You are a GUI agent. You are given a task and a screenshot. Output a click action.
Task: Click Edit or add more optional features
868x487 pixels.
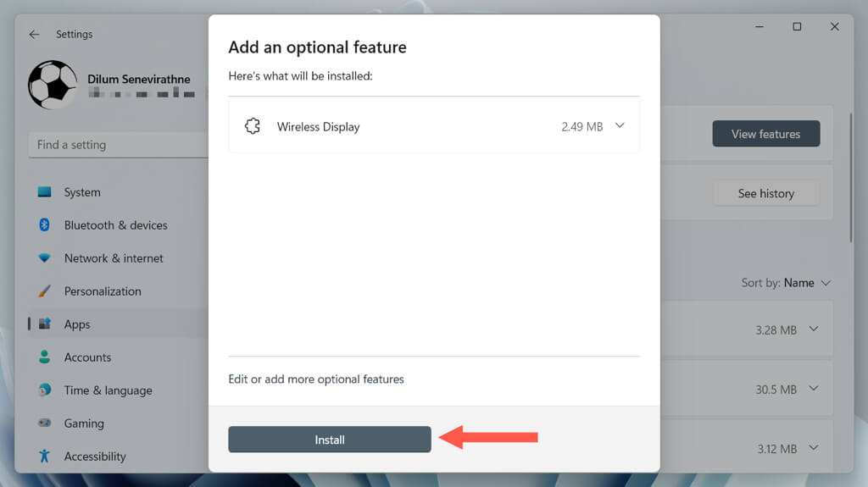pyautogui.click(x=316, y=379)
